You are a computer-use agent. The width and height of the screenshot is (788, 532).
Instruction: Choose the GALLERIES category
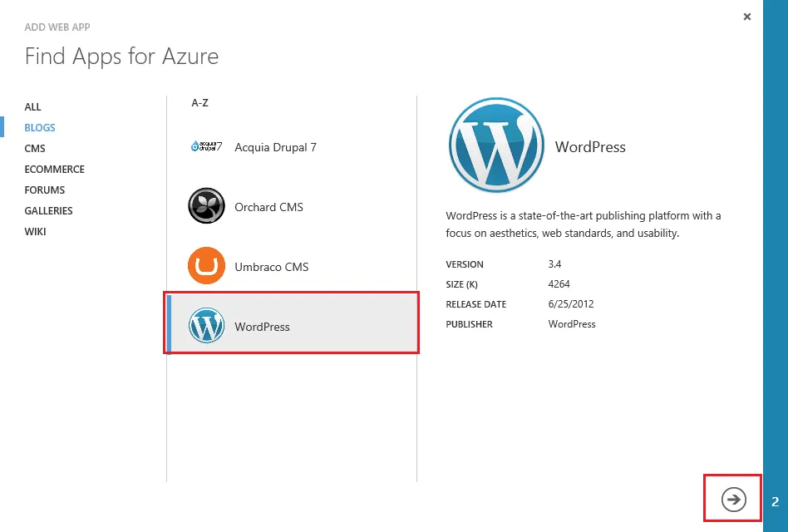49,211
